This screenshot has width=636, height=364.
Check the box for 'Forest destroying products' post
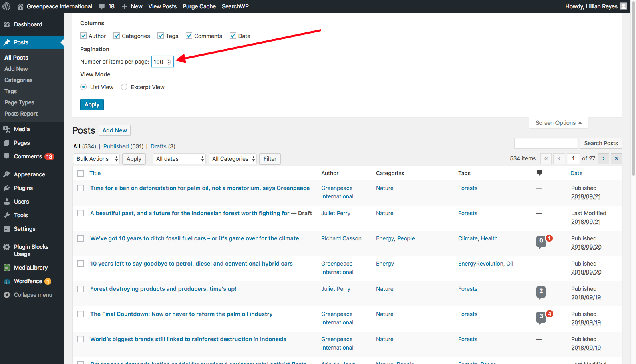81,289
